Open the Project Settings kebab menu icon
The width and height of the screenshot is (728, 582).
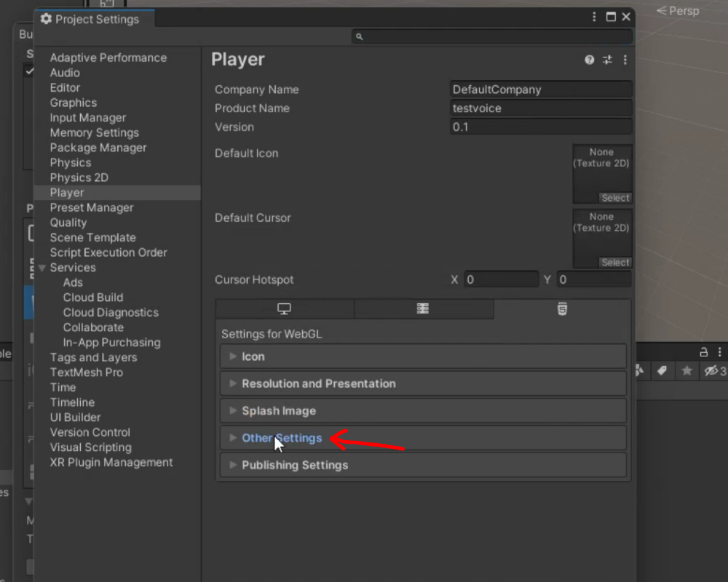click(x=625, y=60)
